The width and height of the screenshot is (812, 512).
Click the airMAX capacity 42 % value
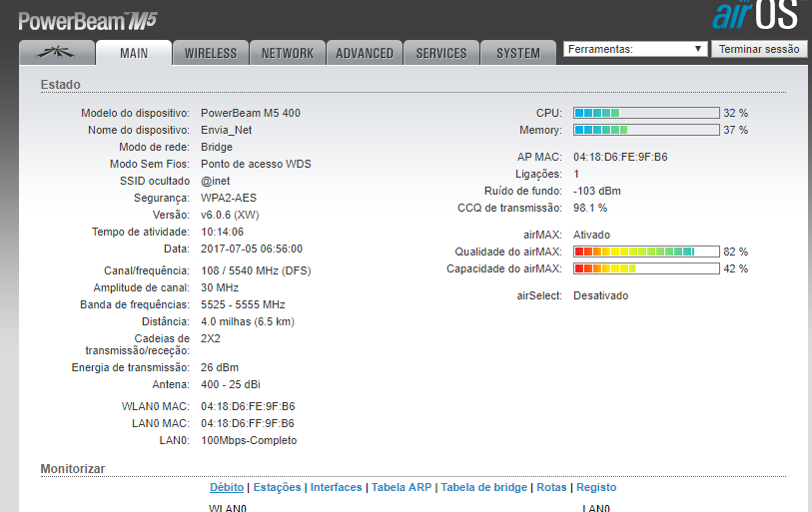[x=735, y=268]
